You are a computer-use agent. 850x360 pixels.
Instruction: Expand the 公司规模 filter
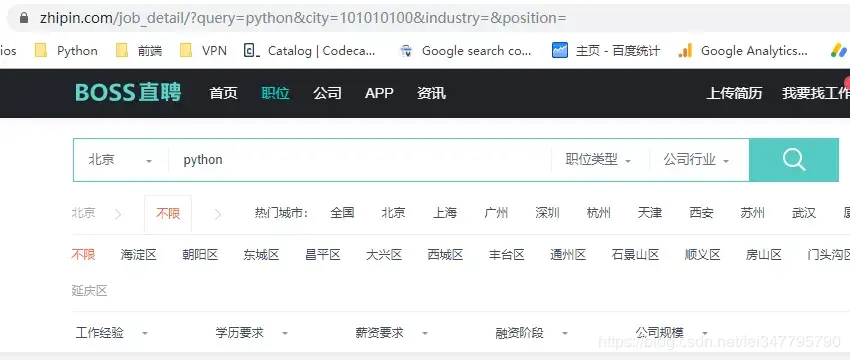click(x=672, y=333)
